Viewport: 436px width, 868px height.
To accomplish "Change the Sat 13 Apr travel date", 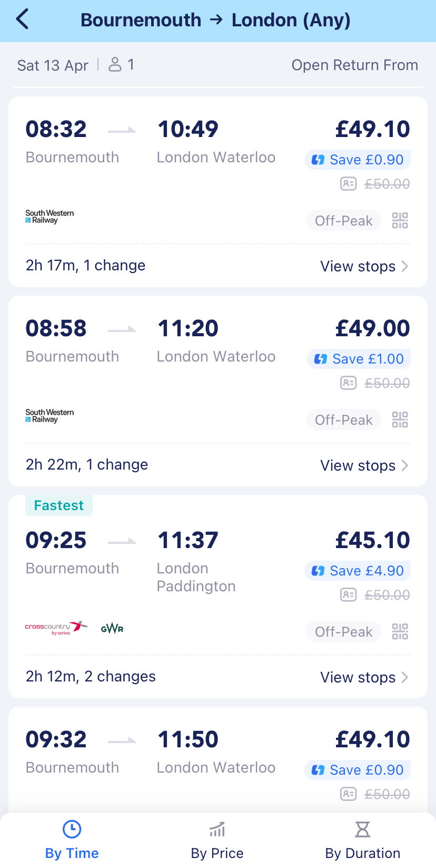I will point(53,65).
